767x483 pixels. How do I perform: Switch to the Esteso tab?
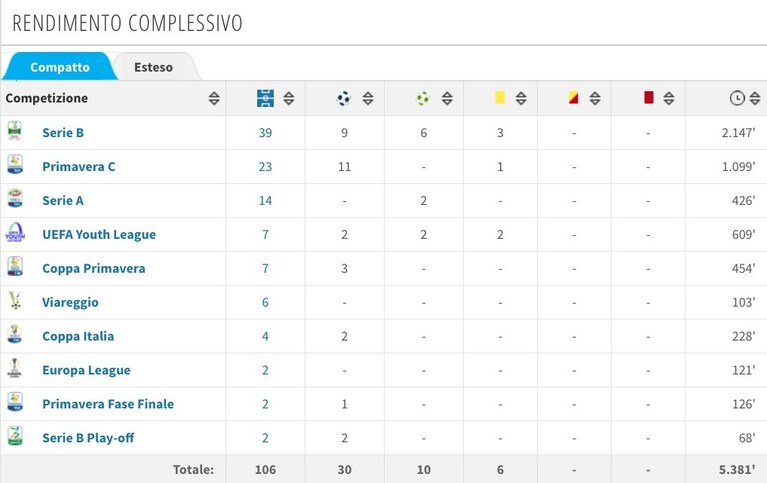[154, 67]
